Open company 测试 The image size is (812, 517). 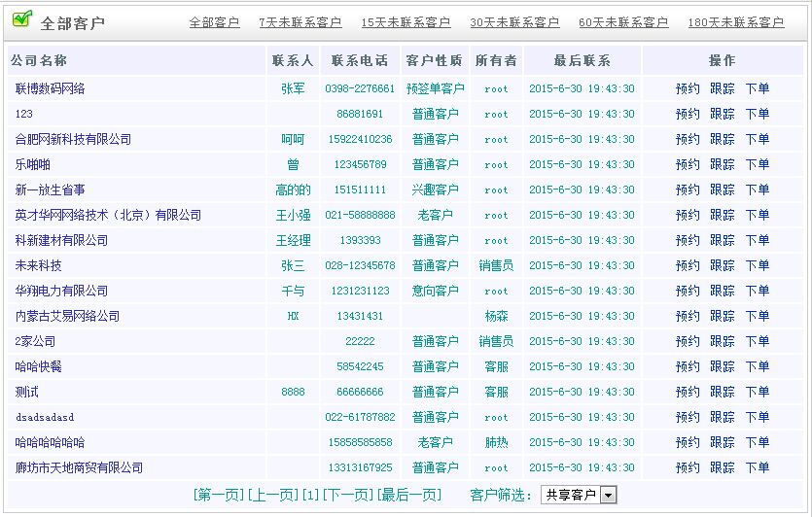point(27,393)
